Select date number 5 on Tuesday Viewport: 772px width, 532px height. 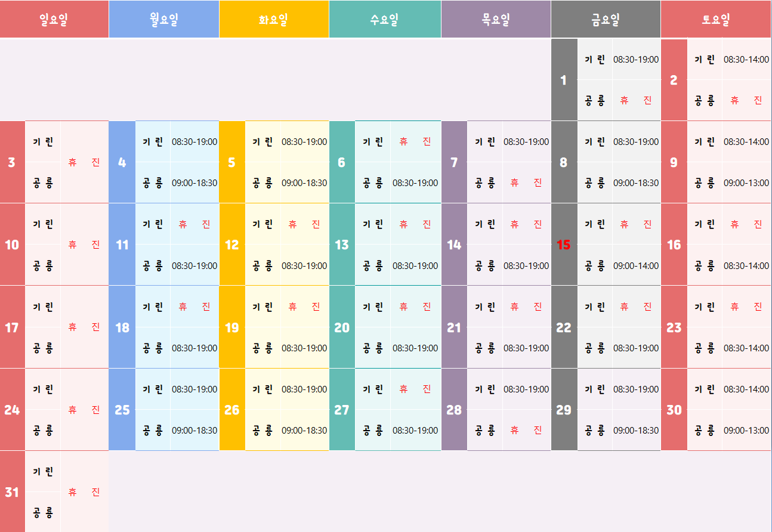[x=232, y=162]
